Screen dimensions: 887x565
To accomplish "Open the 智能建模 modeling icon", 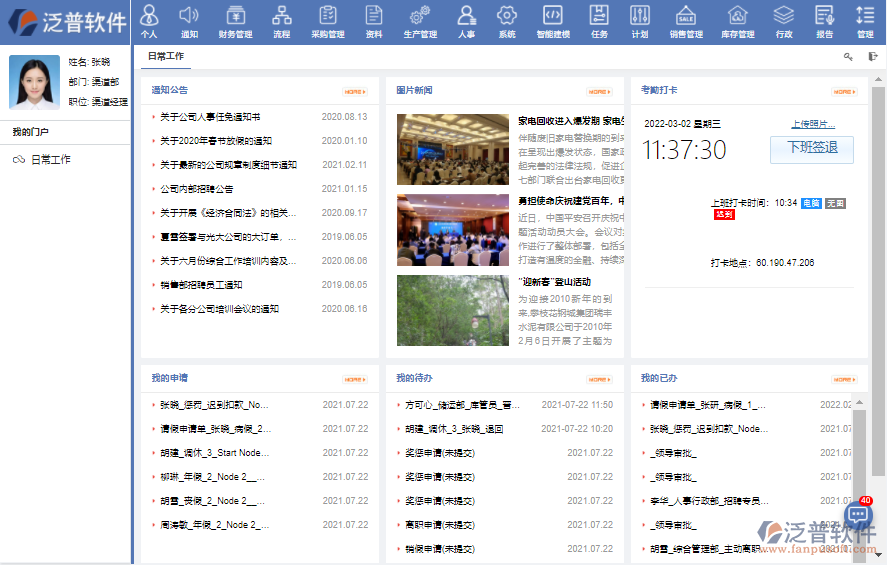I will pyautogui.click(x=552, y=21).
